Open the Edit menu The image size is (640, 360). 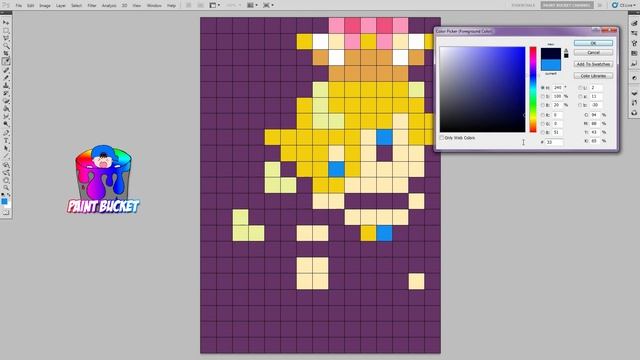coord(31,6)
